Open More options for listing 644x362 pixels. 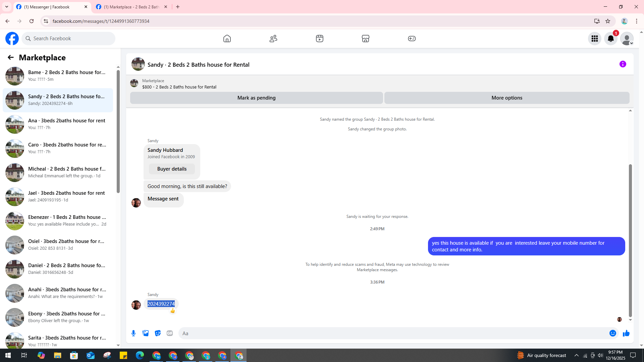[507, 98]
